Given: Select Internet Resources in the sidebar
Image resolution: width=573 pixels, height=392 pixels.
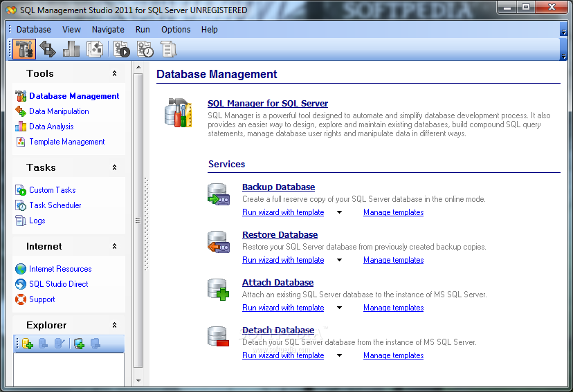Looking at the screenshot, I should [x=60, y=269].
